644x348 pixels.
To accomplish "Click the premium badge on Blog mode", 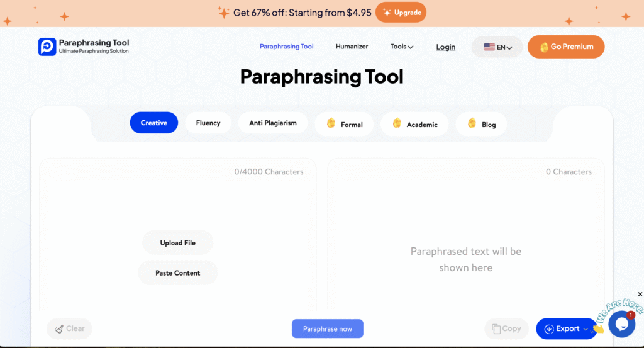I will [472, 123].
